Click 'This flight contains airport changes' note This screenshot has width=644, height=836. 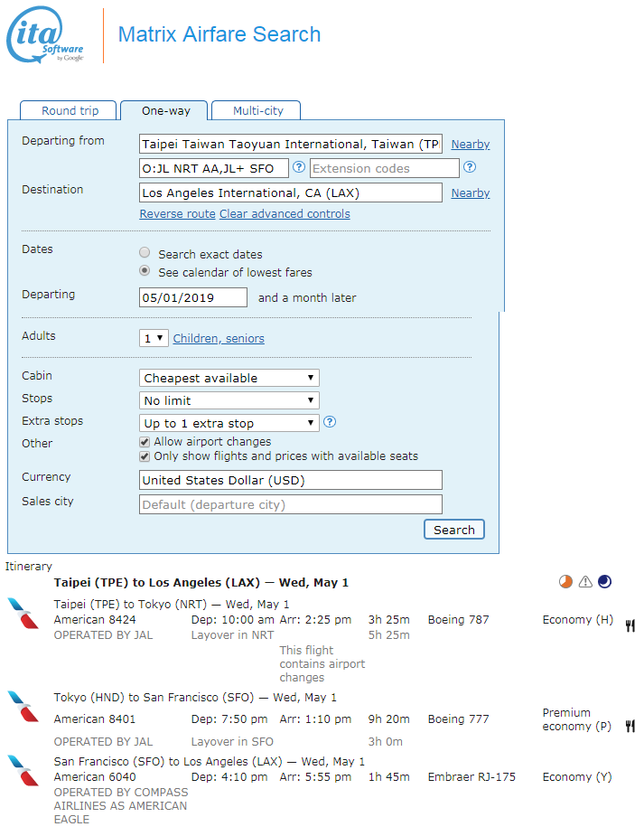click(x=322, y=663)
